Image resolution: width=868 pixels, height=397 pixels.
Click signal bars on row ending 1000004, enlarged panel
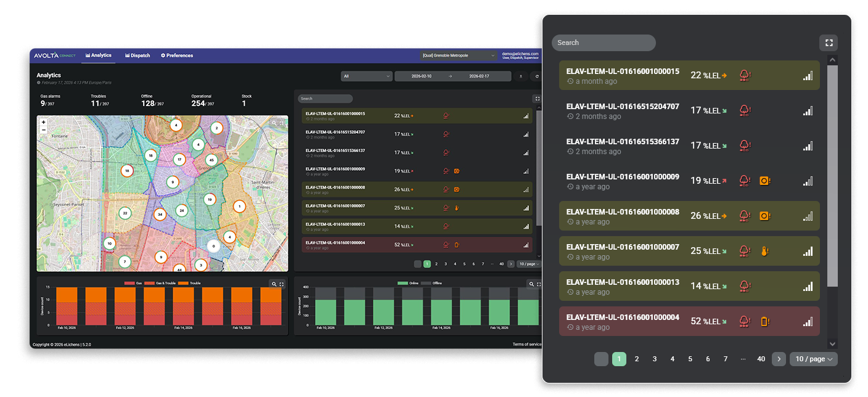click(808, 321)
